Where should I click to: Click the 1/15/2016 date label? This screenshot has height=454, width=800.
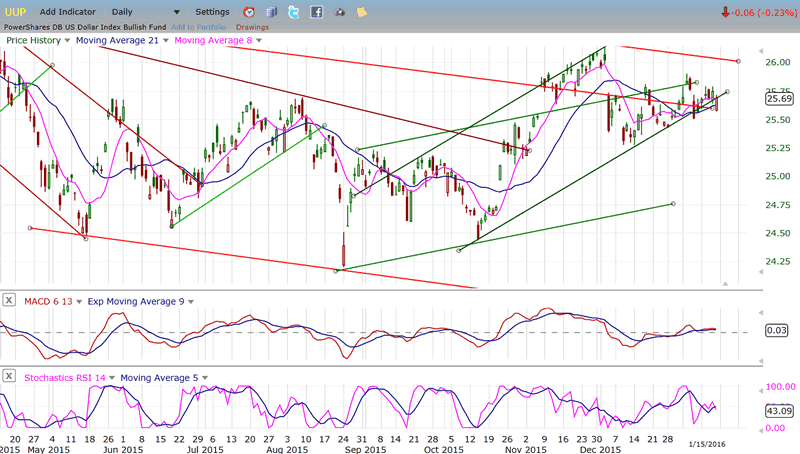pos(707,444)
